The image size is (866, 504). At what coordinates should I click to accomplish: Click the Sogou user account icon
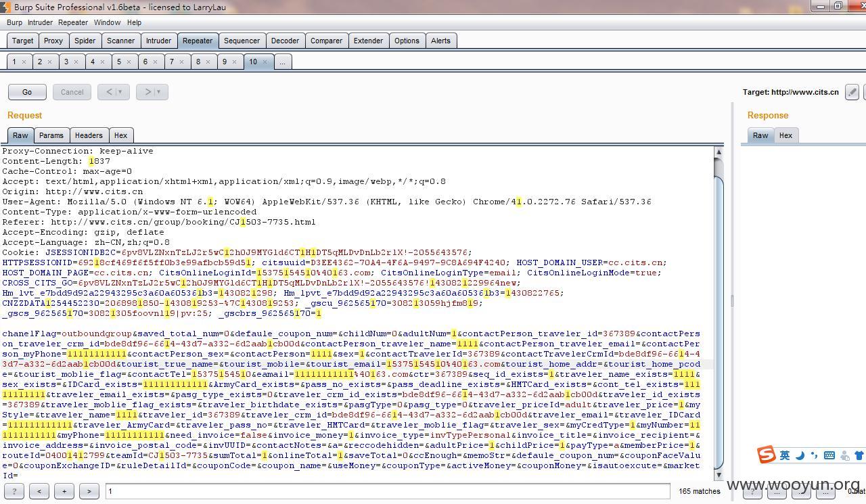point(844,455)
